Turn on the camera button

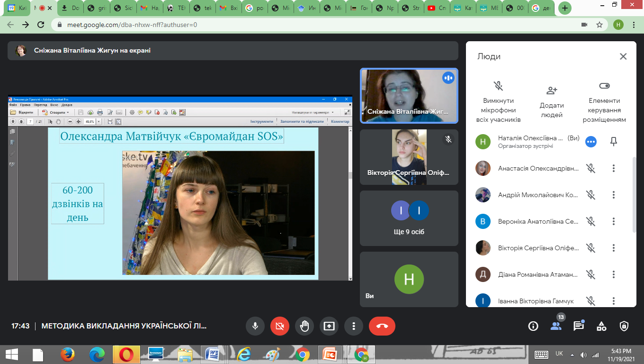[280, 326]
